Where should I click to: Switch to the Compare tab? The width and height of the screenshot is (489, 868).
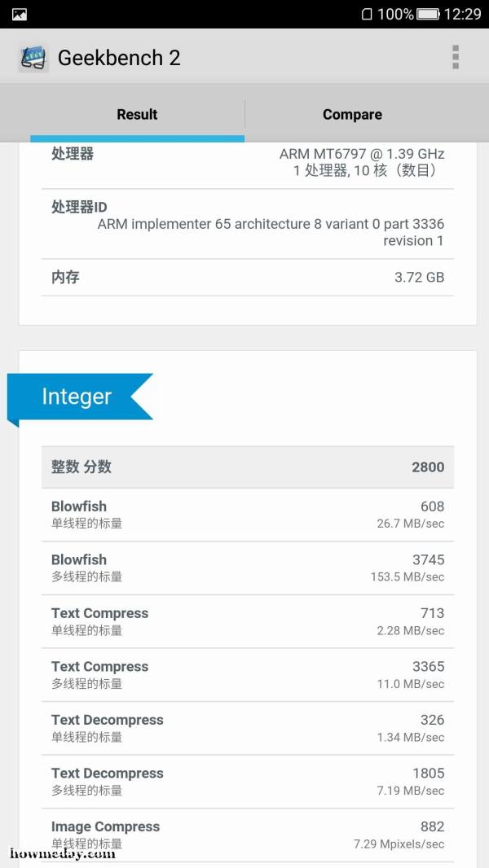352,115
